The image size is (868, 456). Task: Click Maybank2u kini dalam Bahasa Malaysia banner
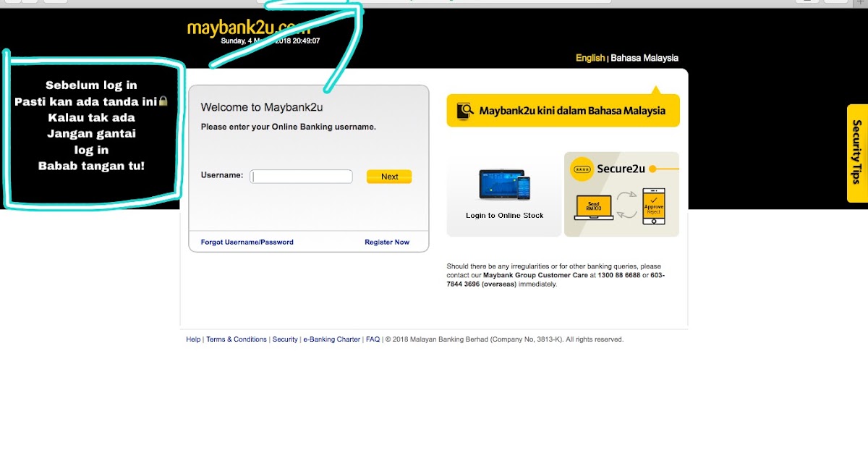coord(563,111)
